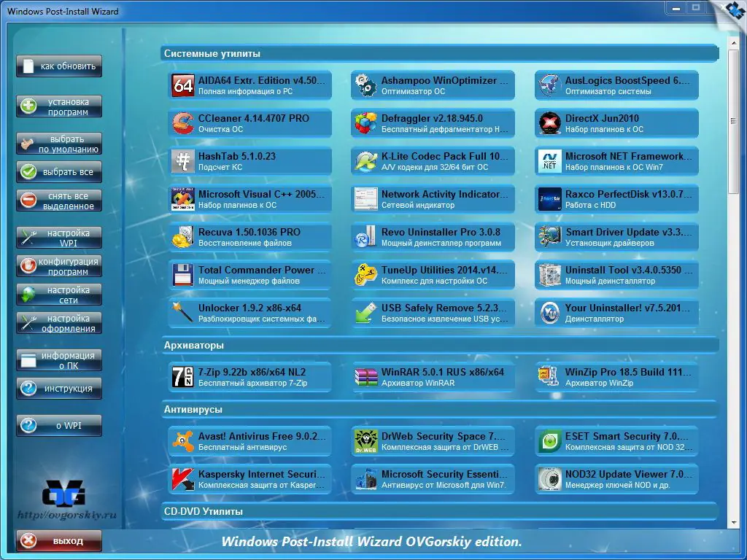Click the Uninstall Tool icon
The height and width of the screenshot is (560, 747).
click(549, 275)
